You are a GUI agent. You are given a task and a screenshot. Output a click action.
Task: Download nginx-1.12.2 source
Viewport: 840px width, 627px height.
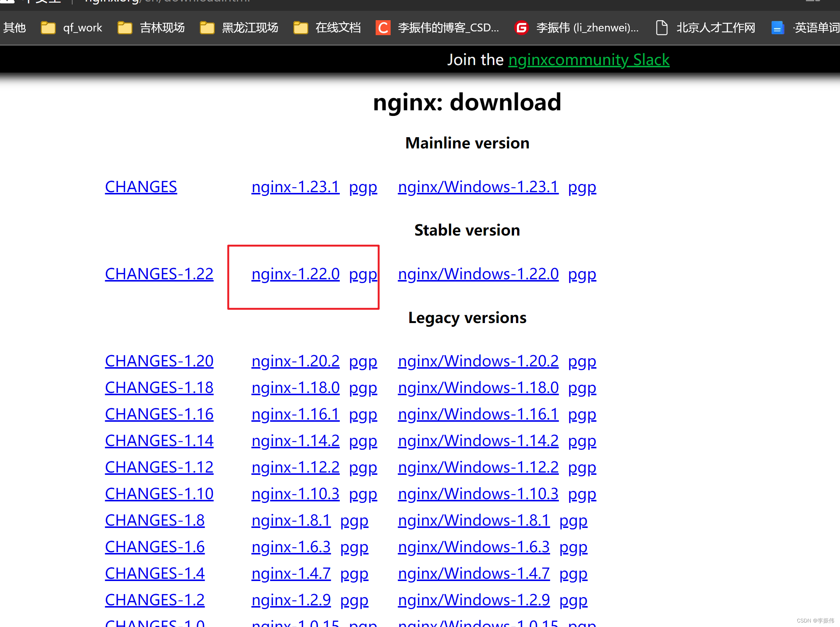point(296,468)
